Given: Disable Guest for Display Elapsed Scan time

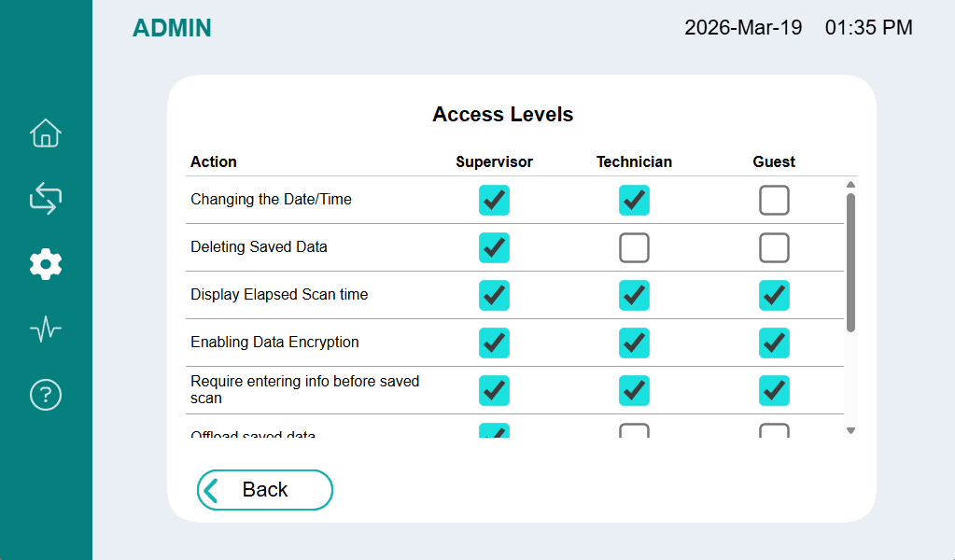Looking at the screenshot, I should point(774,295).
